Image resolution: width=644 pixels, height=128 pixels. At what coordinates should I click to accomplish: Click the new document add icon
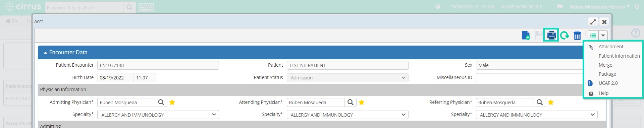[526, 35]
